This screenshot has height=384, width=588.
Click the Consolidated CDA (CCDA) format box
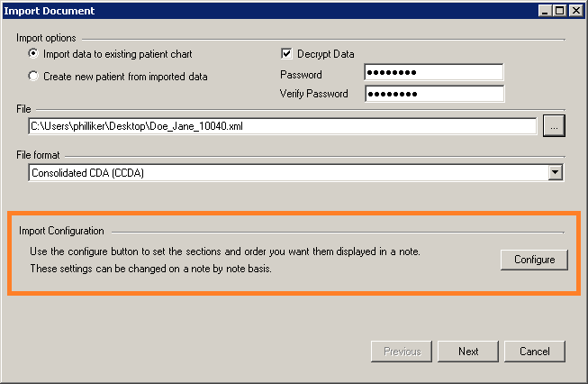pos(288,172)
